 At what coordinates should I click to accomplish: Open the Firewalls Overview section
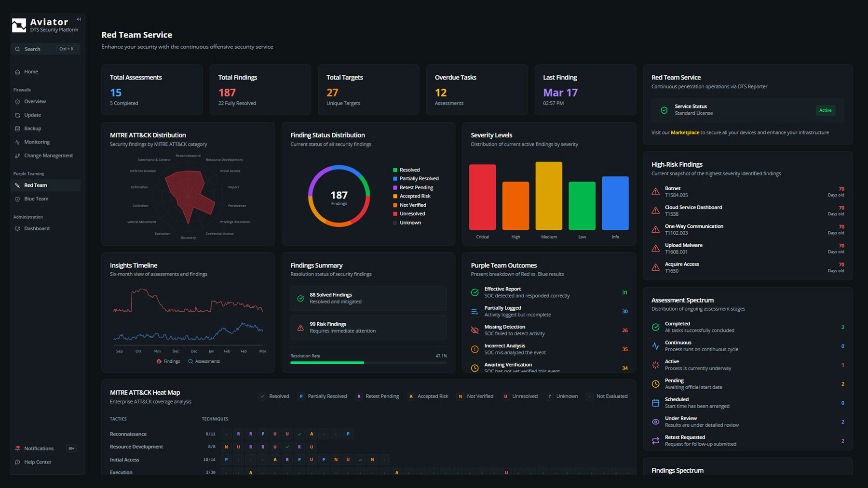point(35,102)
